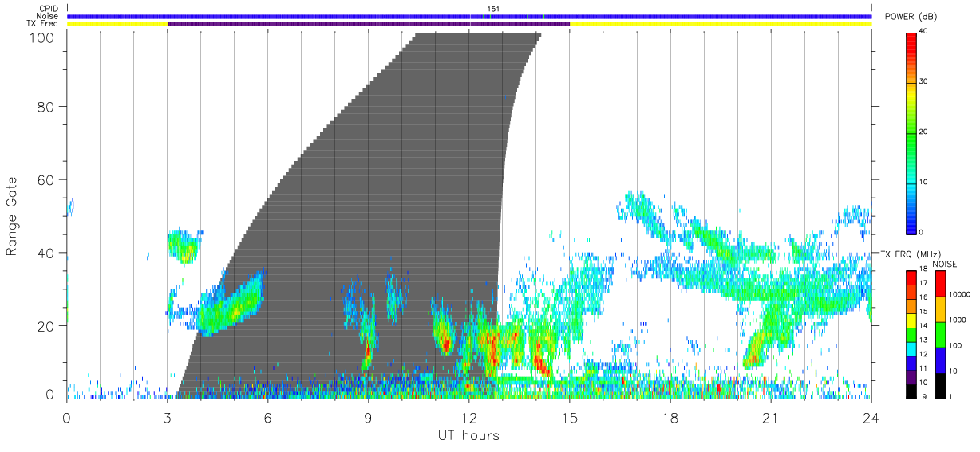Click the UT hours axis title
Viewport: 980px width, 452px height.
(468, 436)
